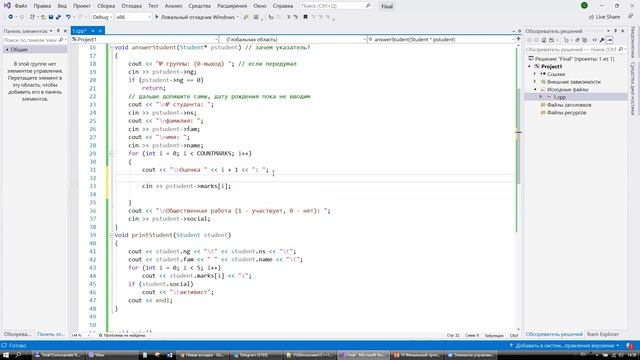This screenshot has height=360, width=640.
Task: Open the Вид menu
Action: [62, 6]
